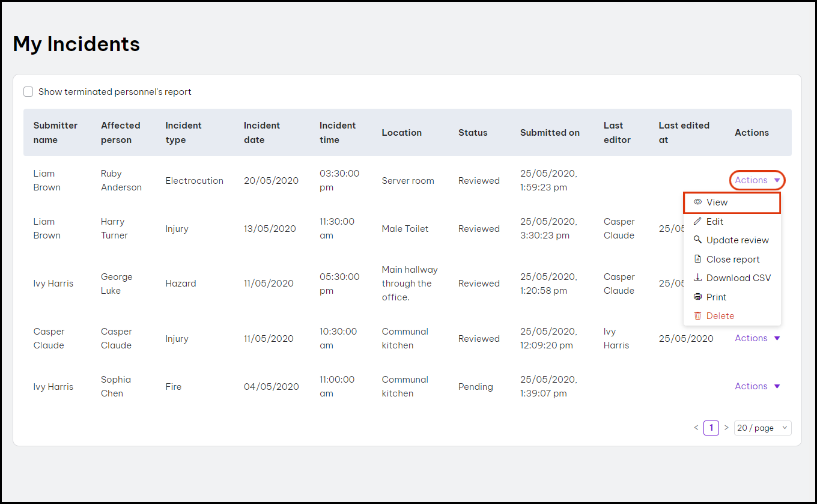817x504 pixels.
Task: Select Close report from the actions menu
Action: pos(733,260)
